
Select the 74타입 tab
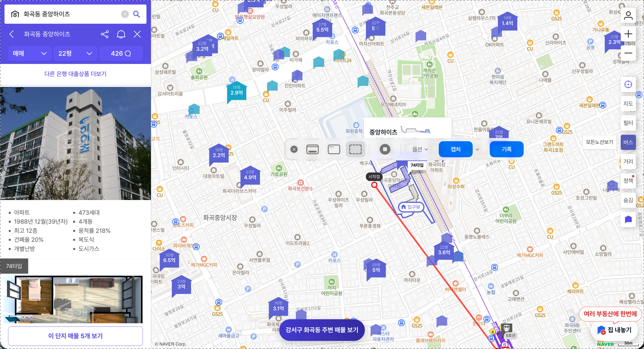(x=14, y=266)
